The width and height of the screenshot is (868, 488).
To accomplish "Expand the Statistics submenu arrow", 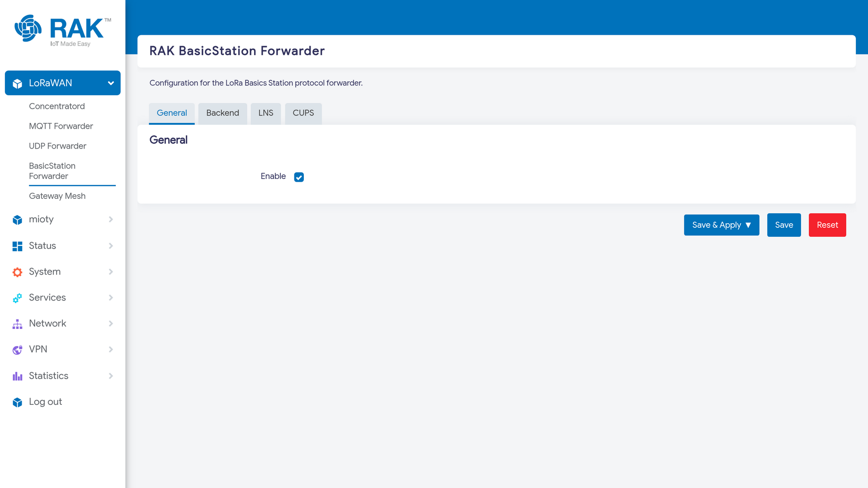I will tap(111, 376).
